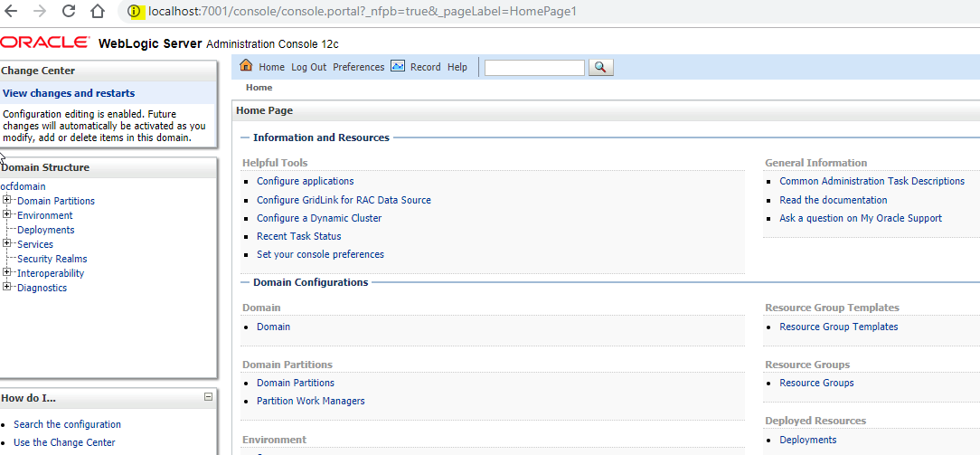Expand the Interoperability tree node
Image resolution: width=980 pixels, height=455 pixels.
coord(7,272)
